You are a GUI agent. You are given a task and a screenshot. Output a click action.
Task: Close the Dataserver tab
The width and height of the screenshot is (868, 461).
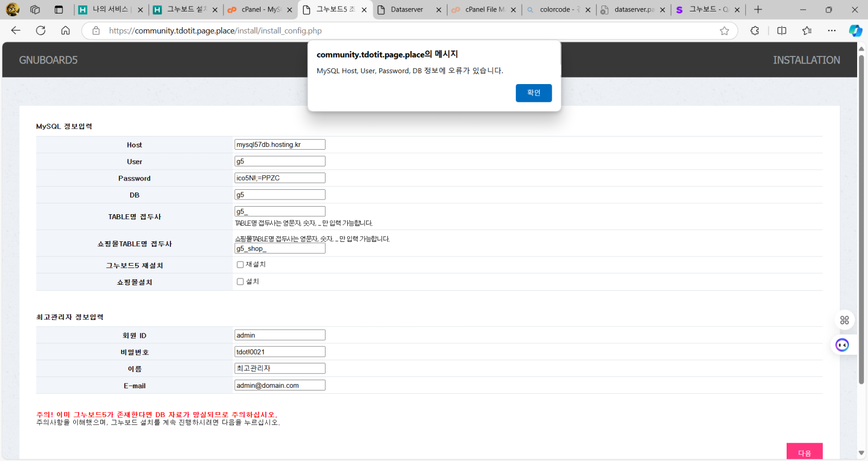[439, 10]
